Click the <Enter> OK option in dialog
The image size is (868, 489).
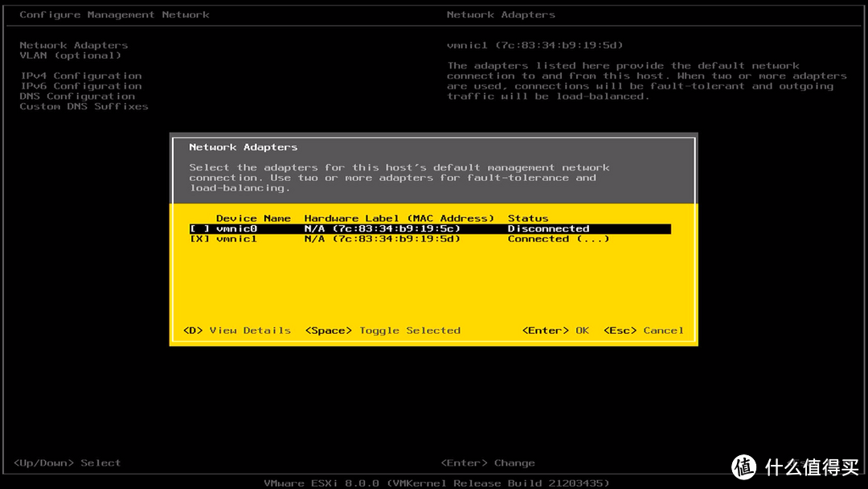(x=555, y=331)
